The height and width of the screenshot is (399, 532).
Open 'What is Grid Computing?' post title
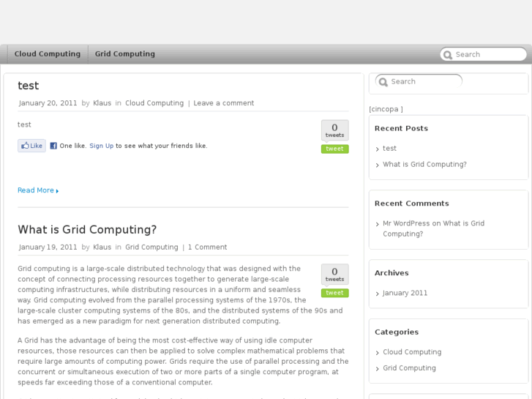(x=87, y=230)
